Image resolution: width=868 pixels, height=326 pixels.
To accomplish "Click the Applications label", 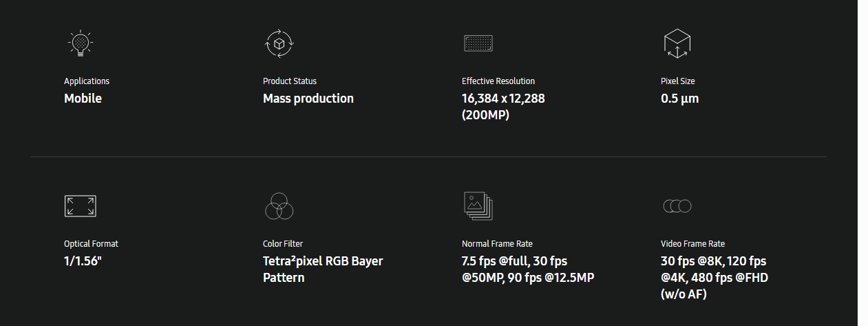I will (x=87, y=81).
